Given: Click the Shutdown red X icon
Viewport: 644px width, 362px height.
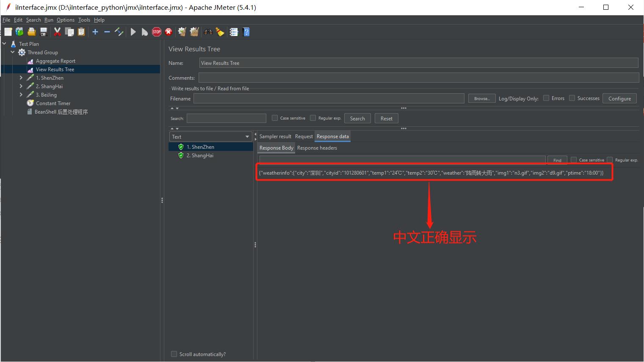Looking at the screenshot, I should tap(169, 32).
